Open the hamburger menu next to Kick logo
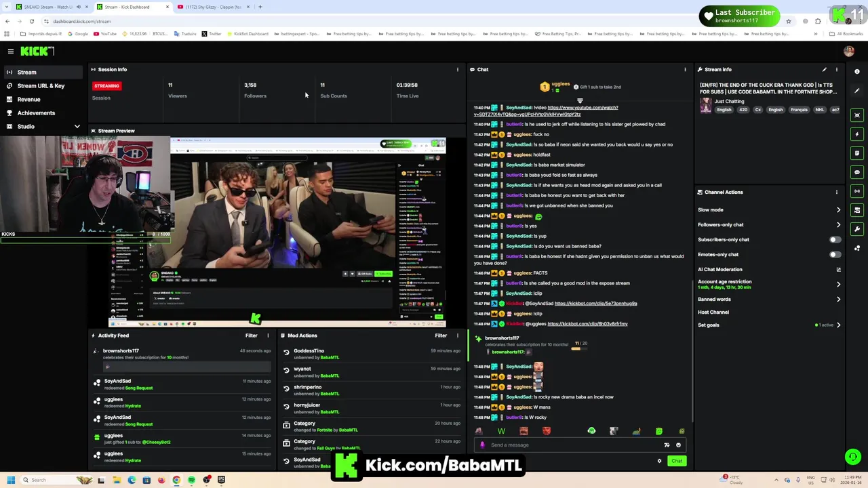 pyautogui.click(x=10, y=52)
